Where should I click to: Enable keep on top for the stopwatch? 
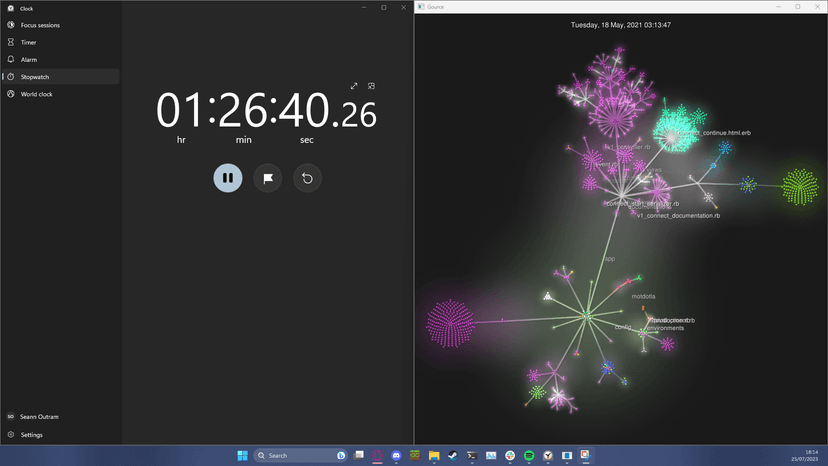(x=371, y=86)
